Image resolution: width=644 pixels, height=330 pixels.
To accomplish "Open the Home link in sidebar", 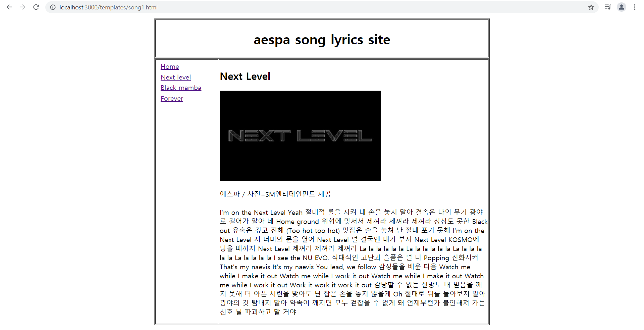I will (x=170, y=67).
